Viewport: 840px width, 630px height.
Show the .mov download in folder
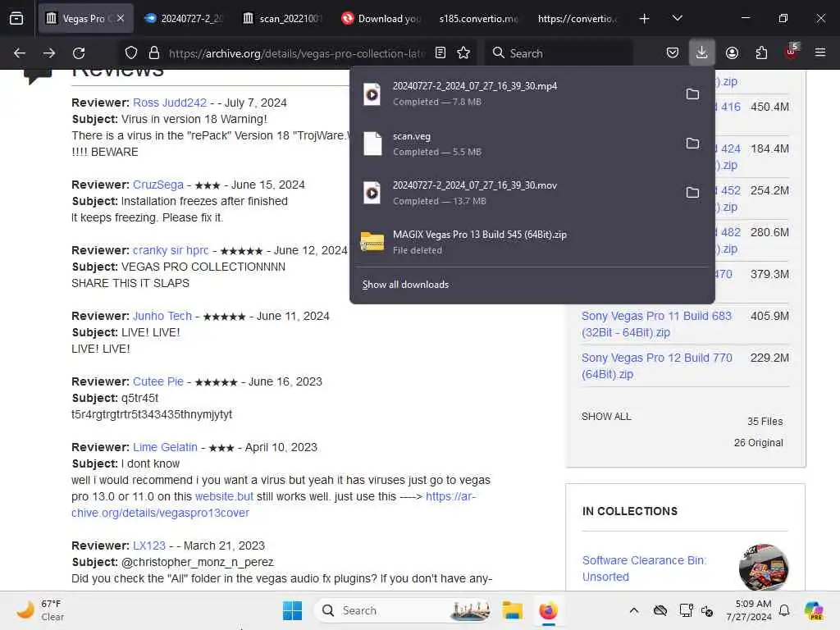point(692,193)
